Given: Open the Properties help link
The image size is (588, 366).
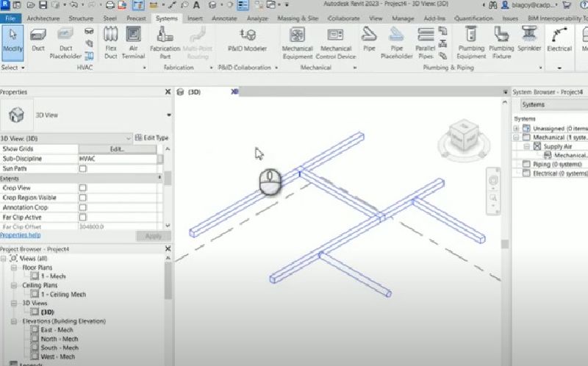Looking at the screenshot, I should tap(21, 235).
